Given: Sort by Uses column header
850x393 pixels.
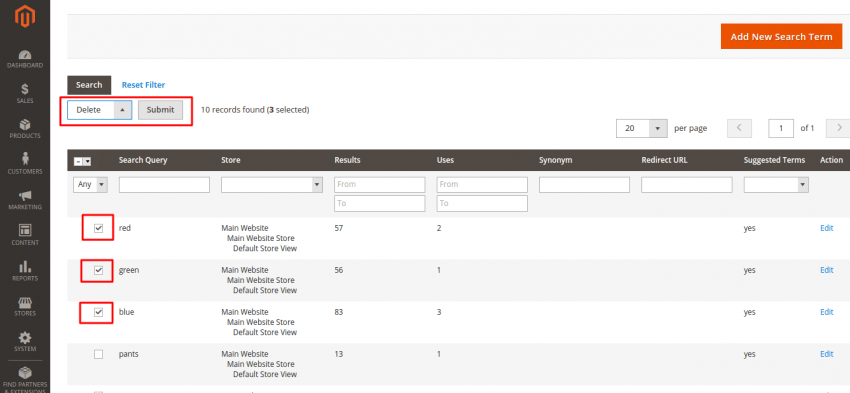Looking at the screenshot, I should (445, 160).
